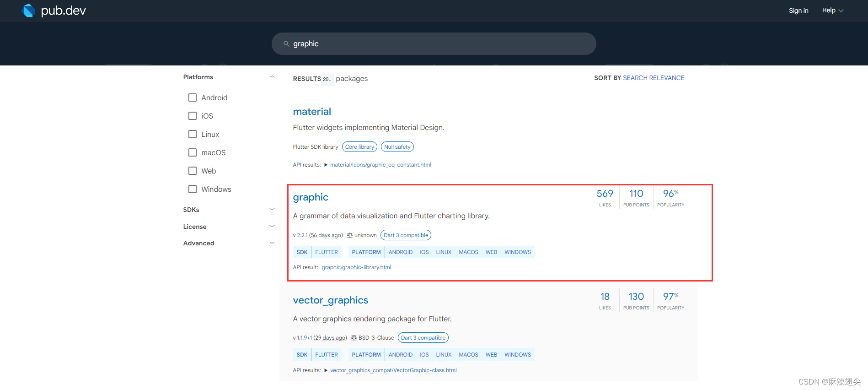868x390 pixels.
Task: Click the 18 likes score of vector_graphics
Action: (605, 300)
